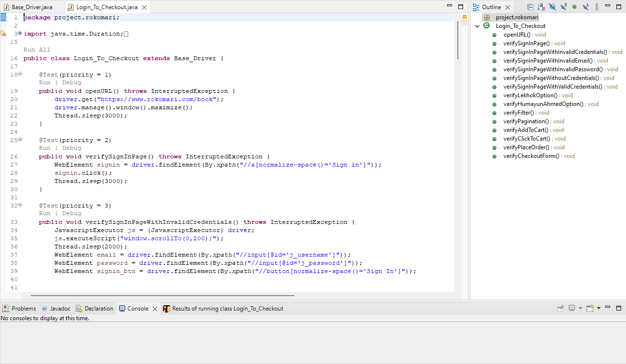Select the Login_To_Checkout class icon in Outline

[x=486, y=26]
